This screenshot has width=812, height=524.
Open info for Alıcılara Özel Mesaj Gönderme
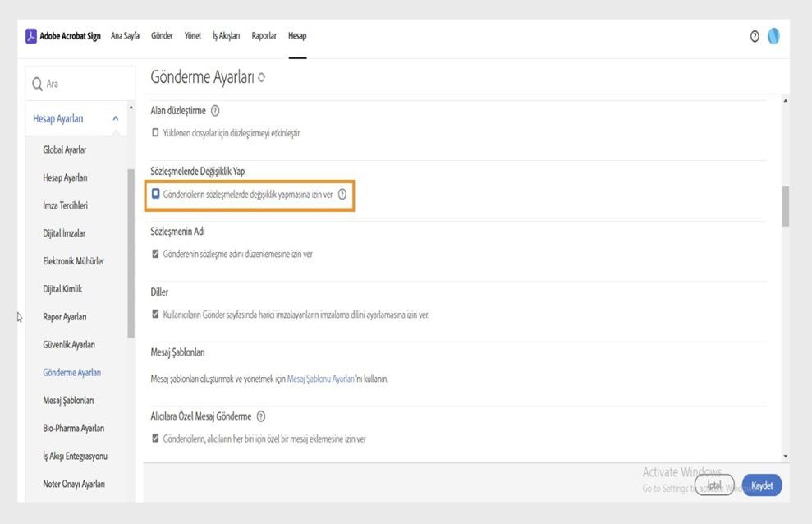[261, 416]
